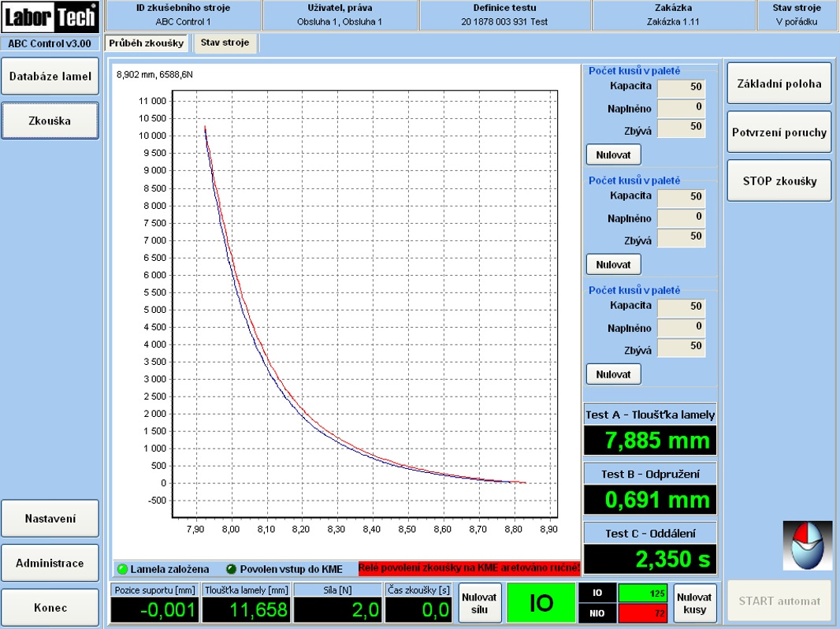The height and width of the screenshot is (629, 840).
Task: Click the Konec button to exit
Action: (50, 608)
